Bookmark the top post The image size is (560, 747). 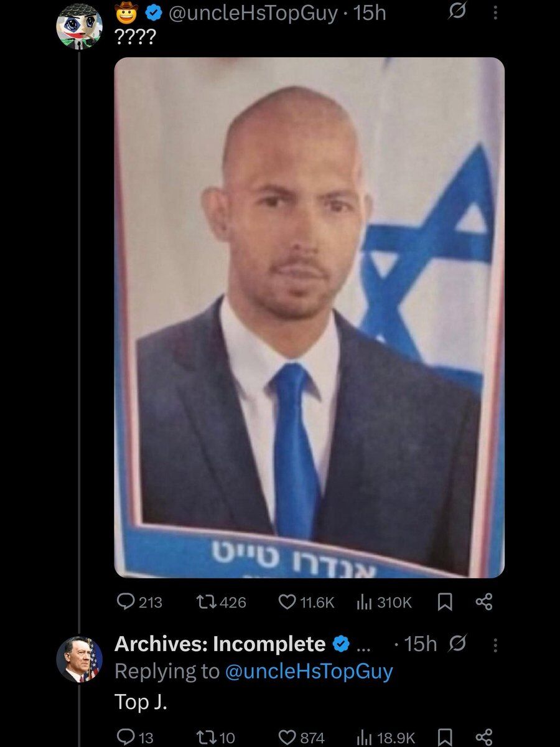click(x=445, y=602)
